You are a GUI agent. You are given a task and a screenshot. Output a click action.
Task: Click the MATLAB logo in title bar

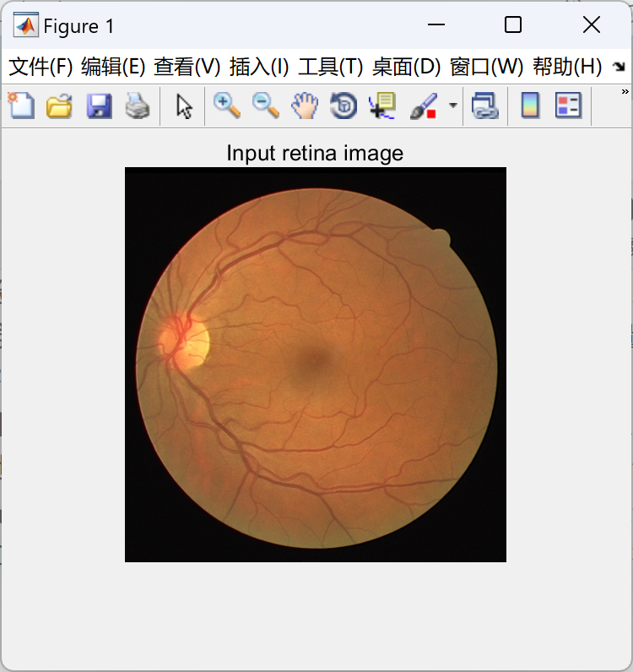coord(25,25)
